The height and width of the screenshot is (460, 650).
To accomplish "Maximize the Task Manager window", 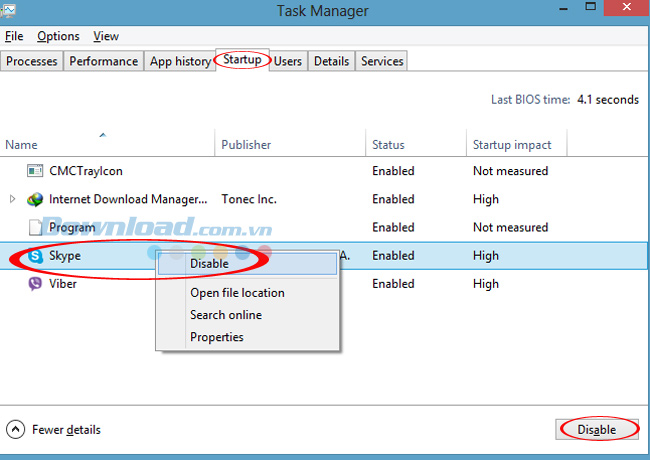I will pos(591,7).
